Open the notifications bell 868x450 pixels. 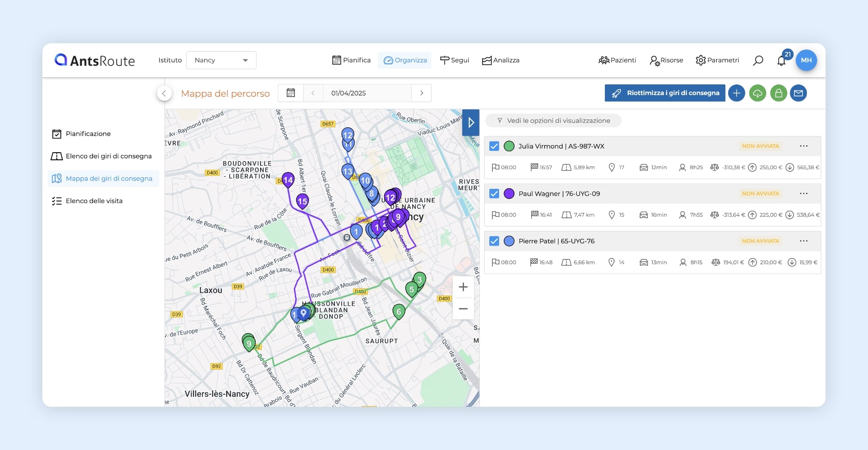click(x=781, y=61)
